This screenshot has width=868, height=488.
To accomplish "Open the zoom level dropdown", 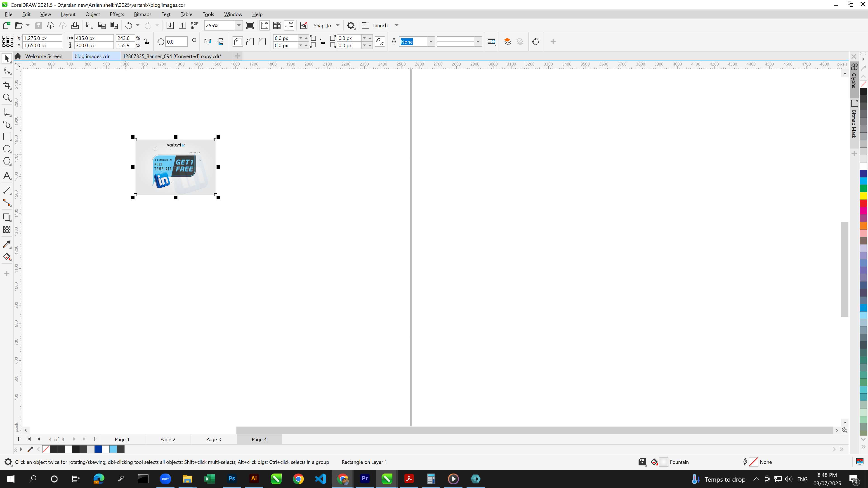I will (238, 26).
